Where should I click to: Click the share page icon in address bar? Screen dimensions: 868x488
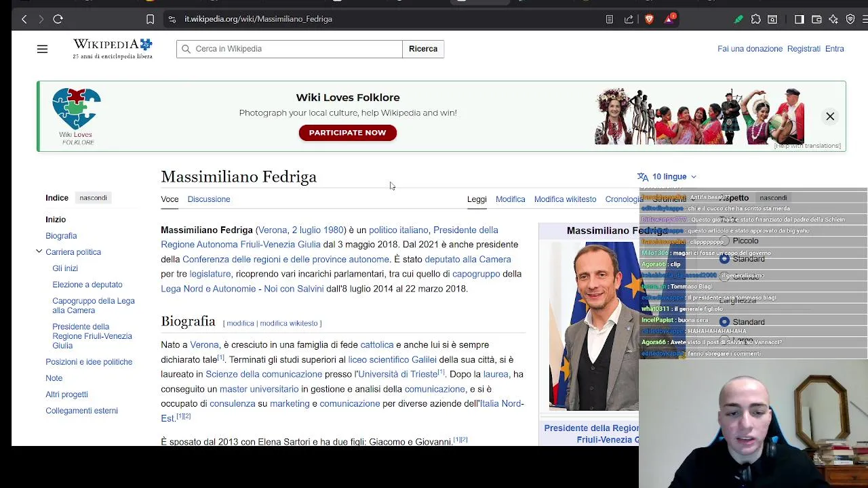click(629, 19)
